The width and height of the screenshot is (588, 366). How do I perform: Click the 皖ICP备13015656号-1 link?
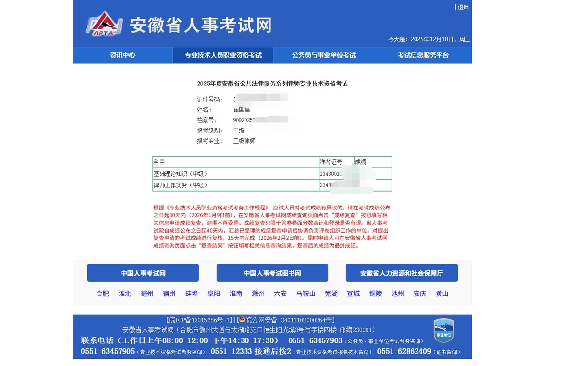(x=199, y=320)
